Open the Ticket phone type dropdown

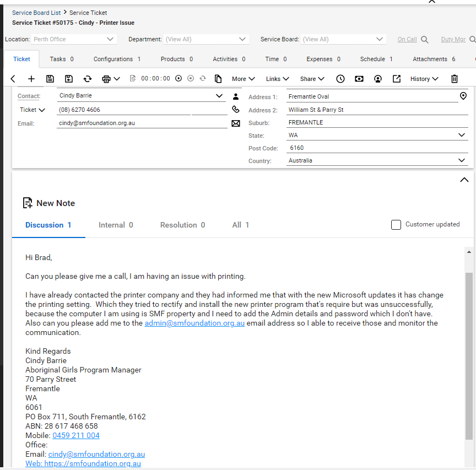(x=32, y=110)
